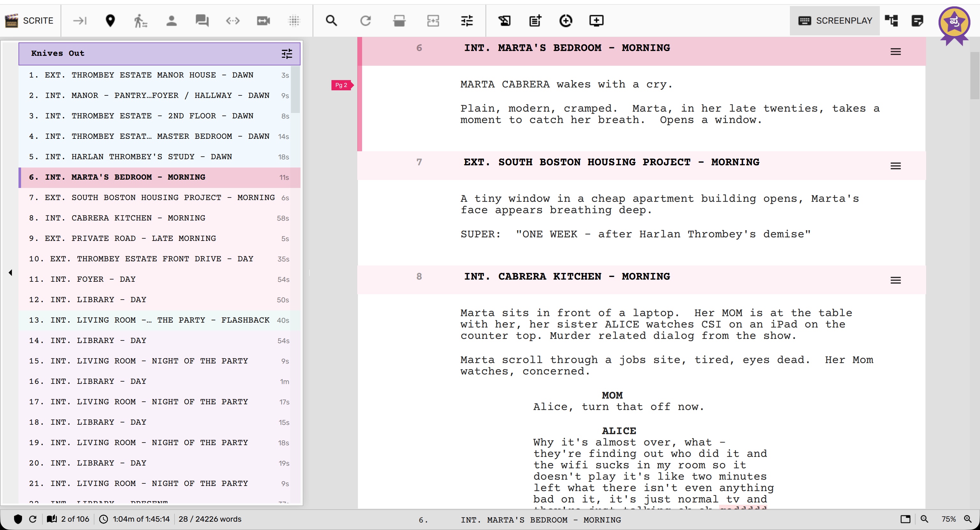Open scene 6 hamburger menu

click(x=895, y=52)
